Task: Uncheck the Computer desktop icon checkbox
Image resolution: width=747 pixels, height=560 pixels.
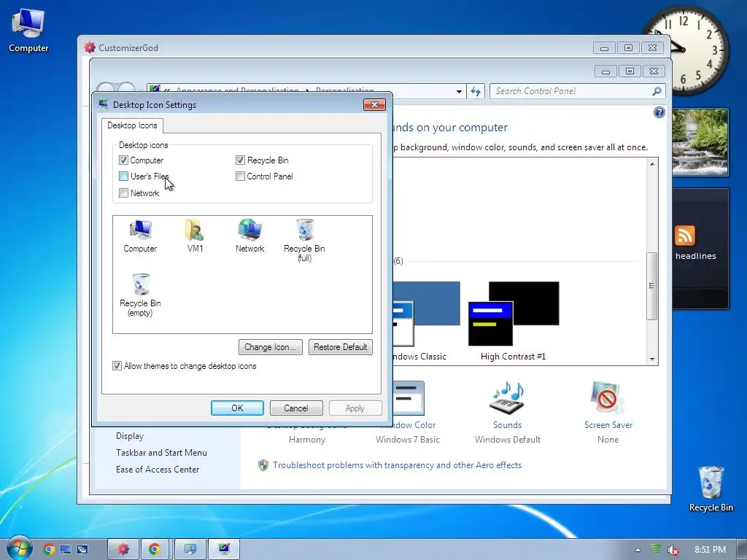Action: coord(123,160)
